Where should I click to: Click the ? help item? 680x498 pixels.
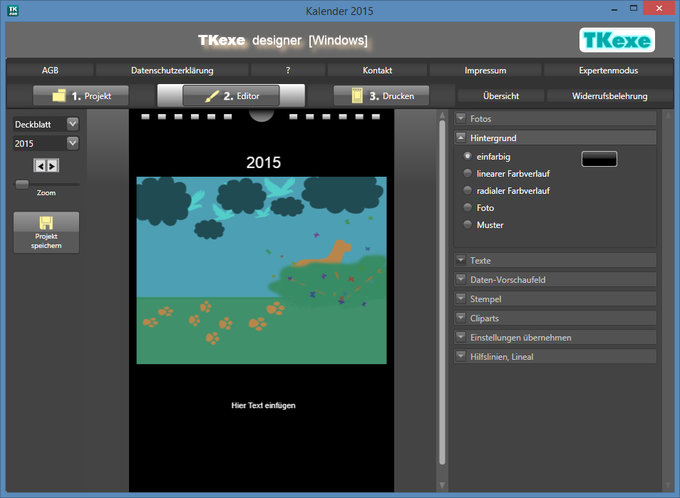click(288, 70)
